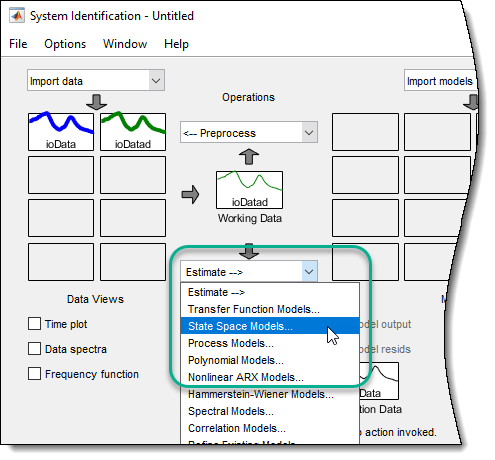
Task: Open the Options menu
Action: pos(65,44)
